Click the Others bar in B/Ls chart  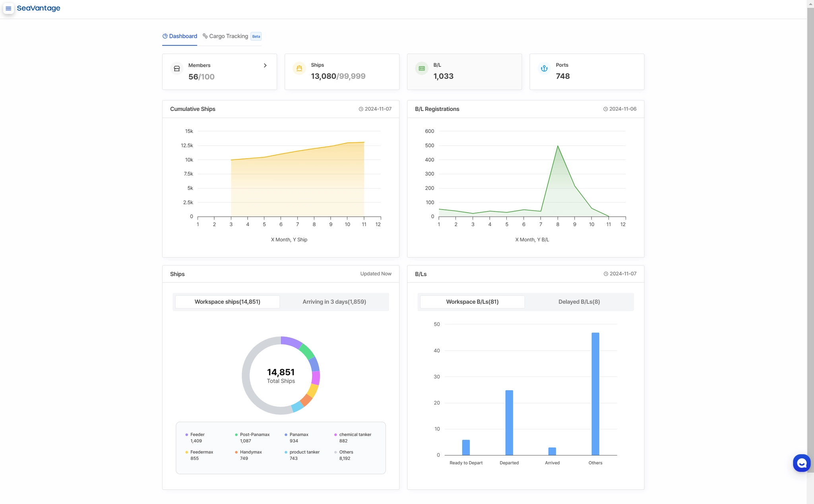(x=595, y=394)
